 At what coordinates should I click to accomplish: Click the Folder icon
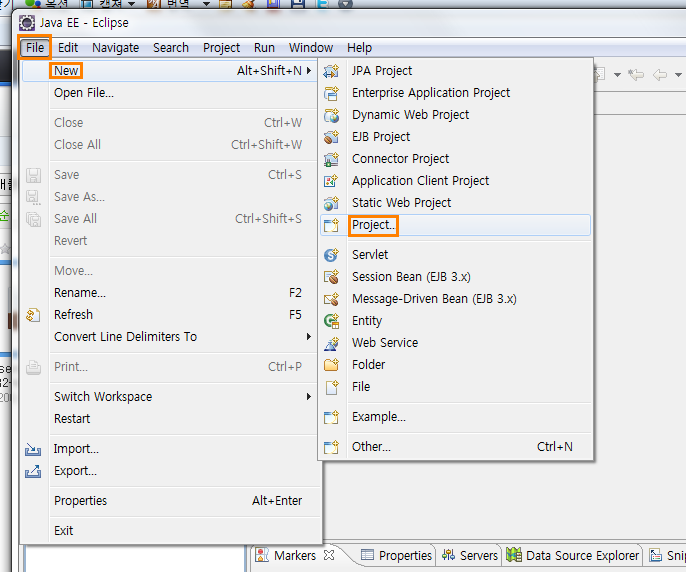tap(331, 365)
